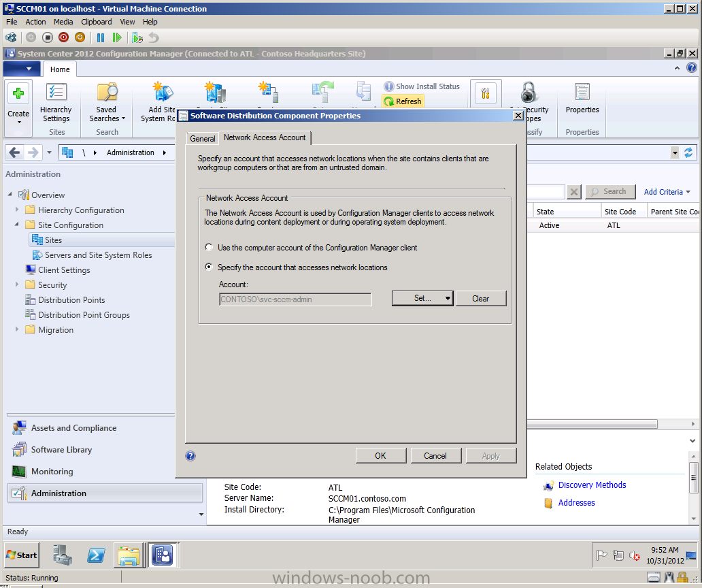Expand the Migration tree node
This screenshot has height=588, width=702.
tap(17, 329)
